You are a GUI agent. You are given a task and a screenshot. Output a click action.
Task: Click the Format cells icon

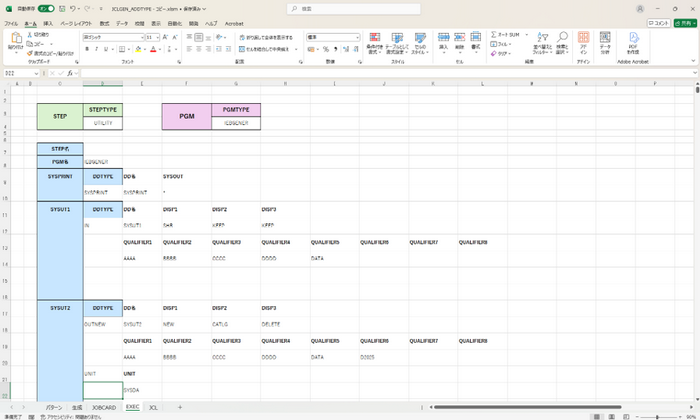[x=476, y=37]
